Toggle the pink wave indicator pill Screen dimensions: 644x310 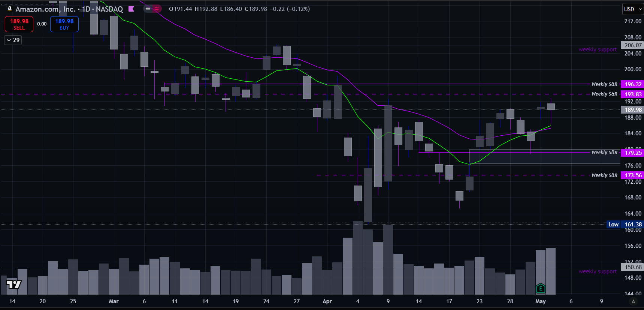tap(157, 9)
